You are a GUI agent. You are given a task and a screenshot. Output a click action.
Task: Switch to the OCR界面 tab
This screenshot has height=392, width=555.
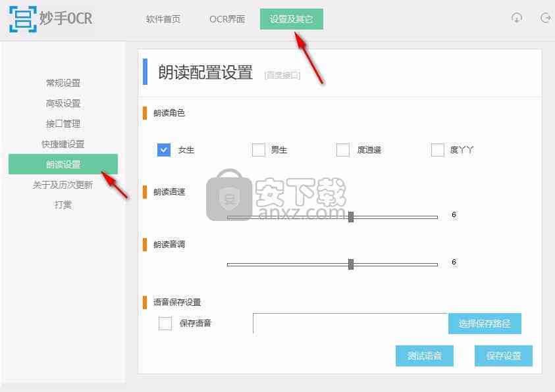pyautogui.click(x=227, y=19)
